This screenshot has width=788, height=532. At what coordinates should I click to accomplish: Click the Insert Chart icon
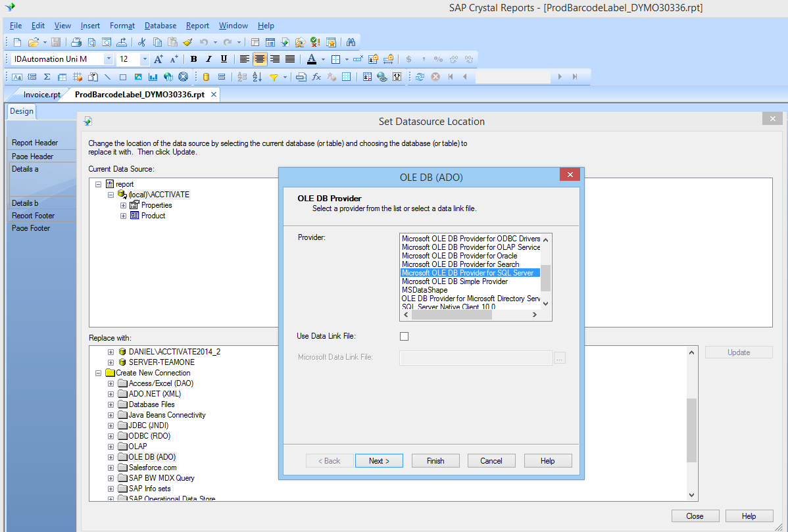click(x=153, y=77)
